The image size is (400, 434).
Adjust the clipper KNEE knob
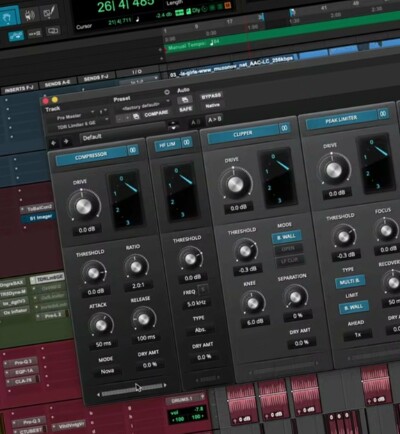point(253,303)
